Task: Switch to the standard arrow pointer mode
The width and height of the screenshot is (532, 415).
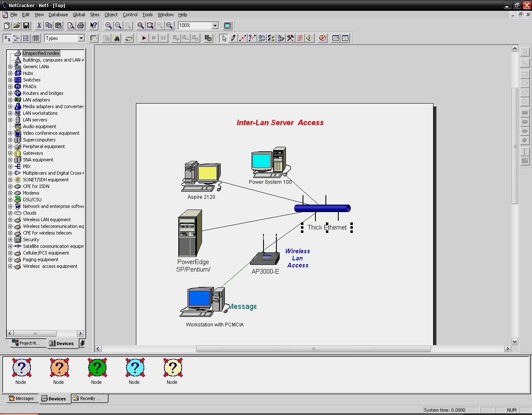Action: click(x=224, y=38)
